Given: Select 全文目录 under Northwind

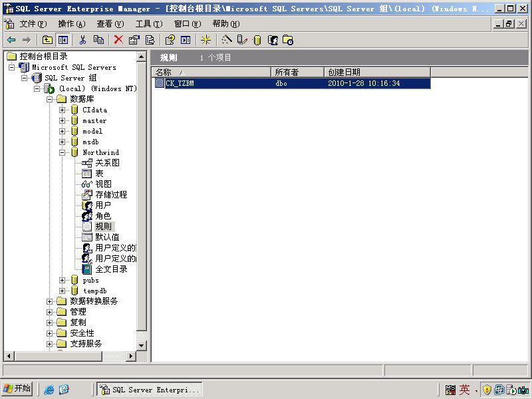Looking at the screenshot, I should click(x=111, y=269).
